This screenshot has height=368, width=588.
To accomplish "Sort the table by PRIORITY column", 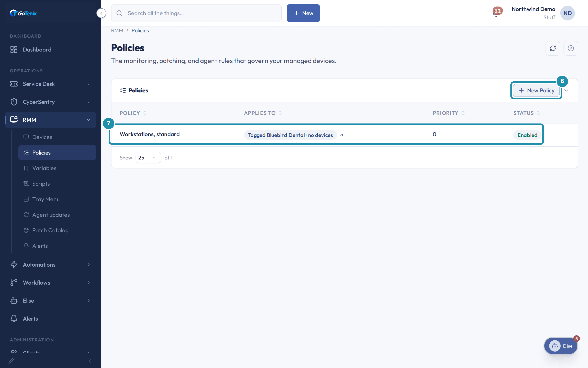I will (449, 113).
